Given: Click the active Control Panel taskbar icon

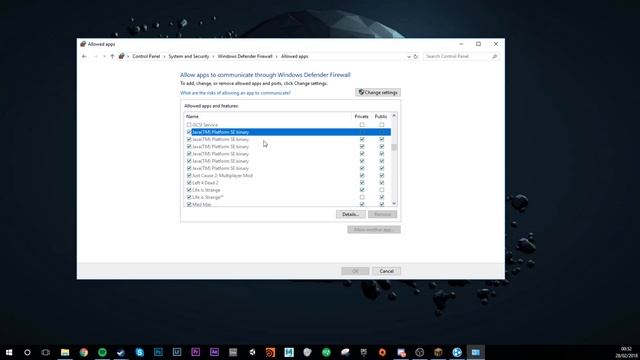Looking at the screenshot, I should point(476,352).
